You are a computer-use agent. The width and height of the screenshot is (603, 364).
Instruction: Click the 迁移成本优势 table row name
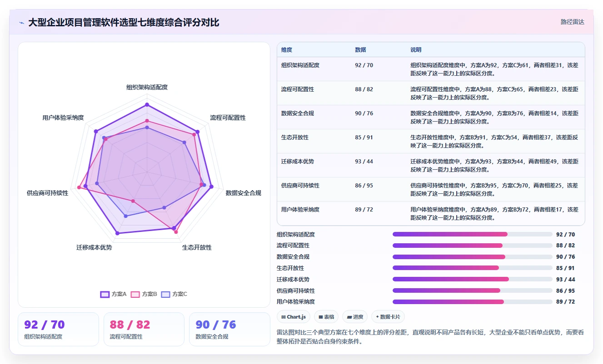click(298, 162)
